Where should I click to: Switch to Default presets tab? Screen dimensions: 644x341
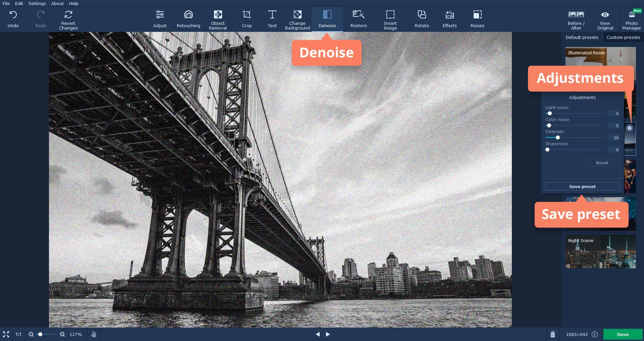click(582, 37)
